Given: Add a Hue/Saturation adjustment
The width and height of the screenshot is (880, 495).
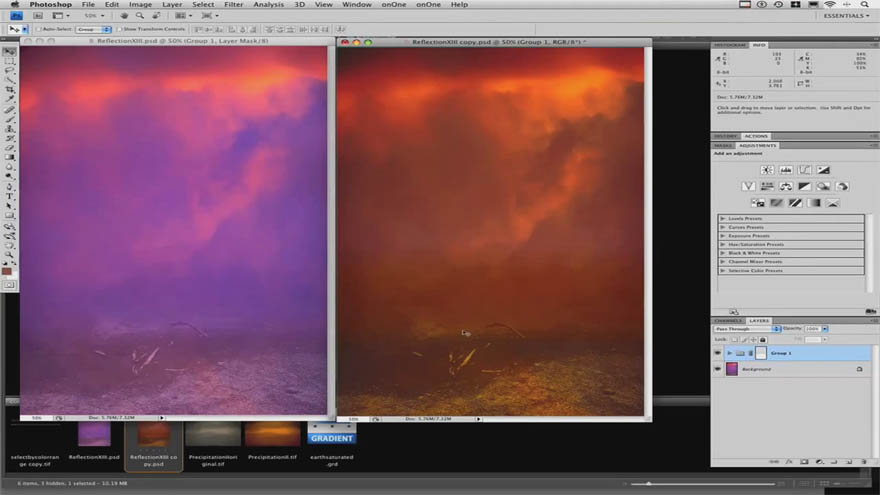Looking at the screenshot, I should coord(767,186).
